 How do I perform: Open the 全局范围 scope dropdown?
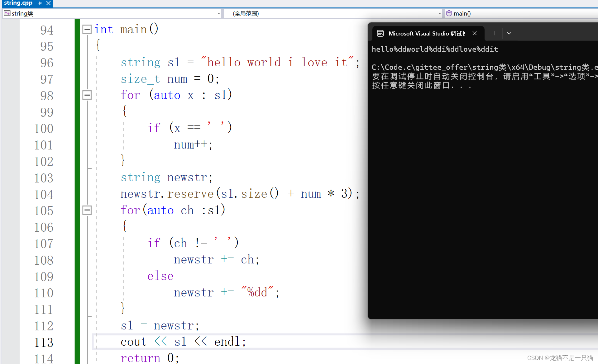click(x=440, y=13)
